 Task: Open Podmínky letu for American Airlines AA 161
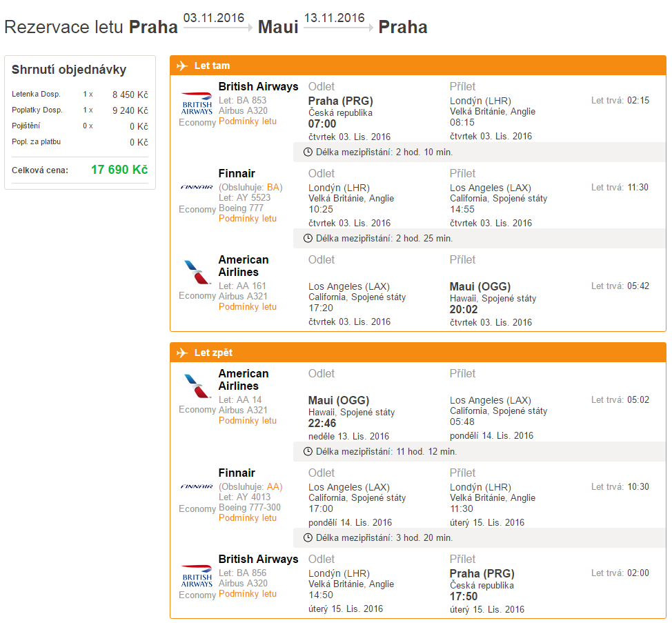[x=248, y=307]
